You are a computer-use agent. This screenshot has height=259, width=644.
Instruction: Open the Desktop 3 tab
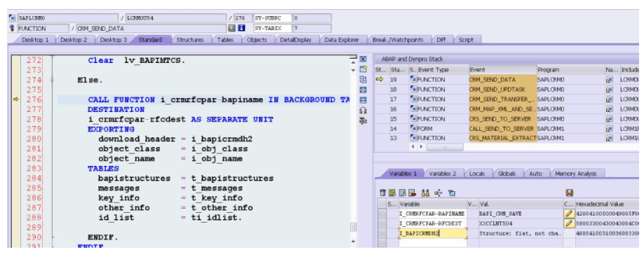[x=114, y=40]
